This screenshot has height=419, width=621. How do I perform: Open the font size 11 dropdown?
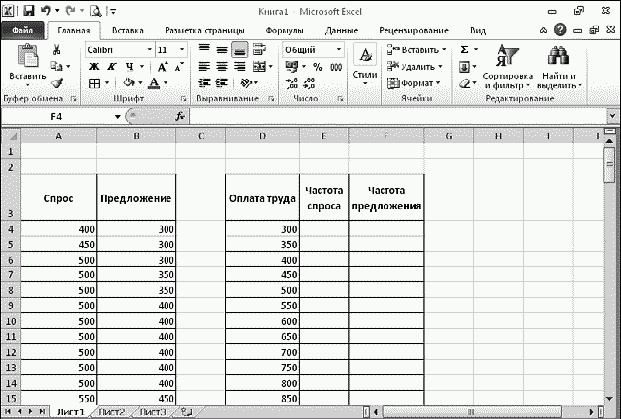click(x=182, y=50)
